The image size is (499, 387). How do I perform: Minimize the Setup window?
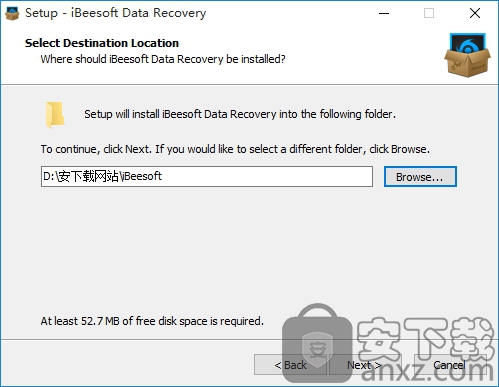click(x=384, y=13)
